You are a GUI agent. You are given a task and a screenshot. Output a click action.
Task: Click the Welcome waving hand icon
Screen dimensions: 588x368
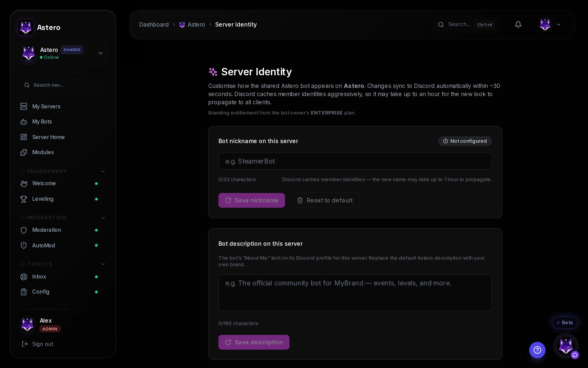[23, 184]
